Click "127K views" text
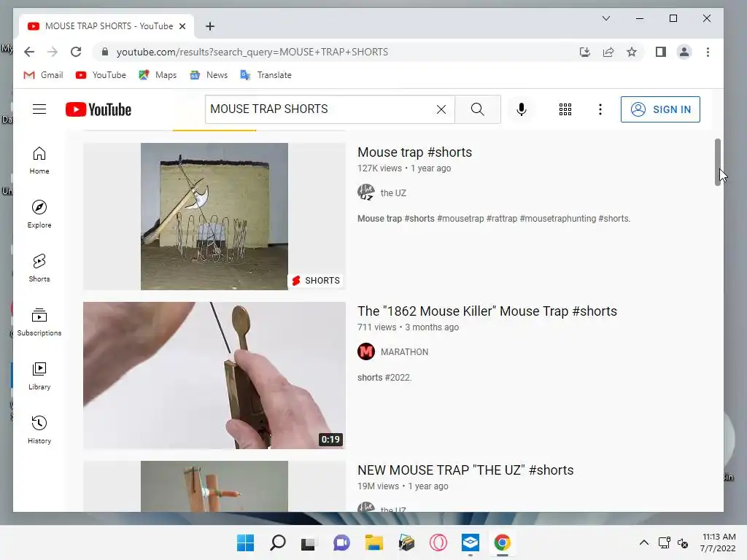The image size is (747, 560). [379, 168]
